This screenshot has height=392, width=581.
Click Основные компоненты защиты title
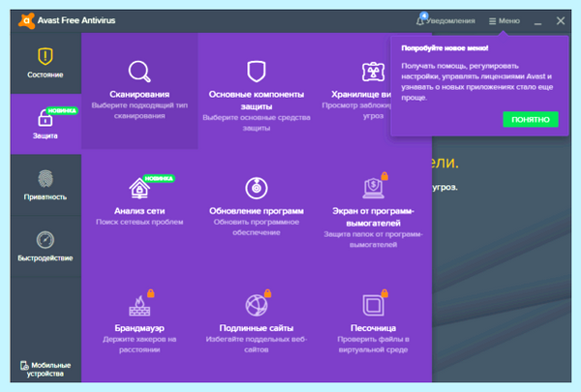(256, 101)
